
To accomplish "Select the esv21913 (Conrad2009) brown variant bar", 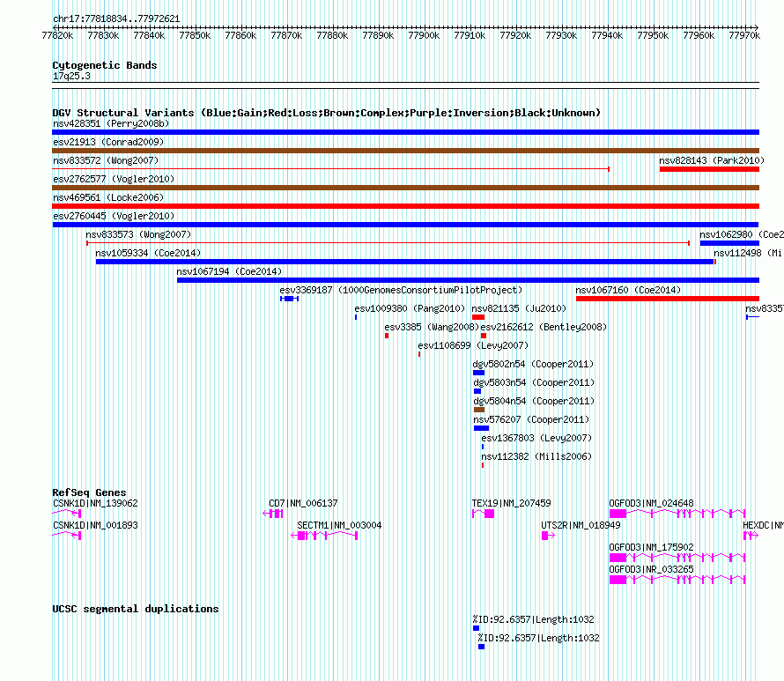I will point(405,151).
